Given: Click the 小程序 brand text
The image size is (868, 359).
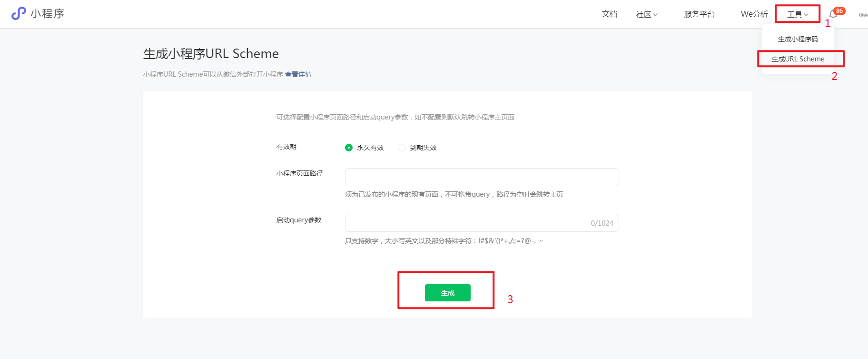Looking at the screenshot, I should click(47, 13).
